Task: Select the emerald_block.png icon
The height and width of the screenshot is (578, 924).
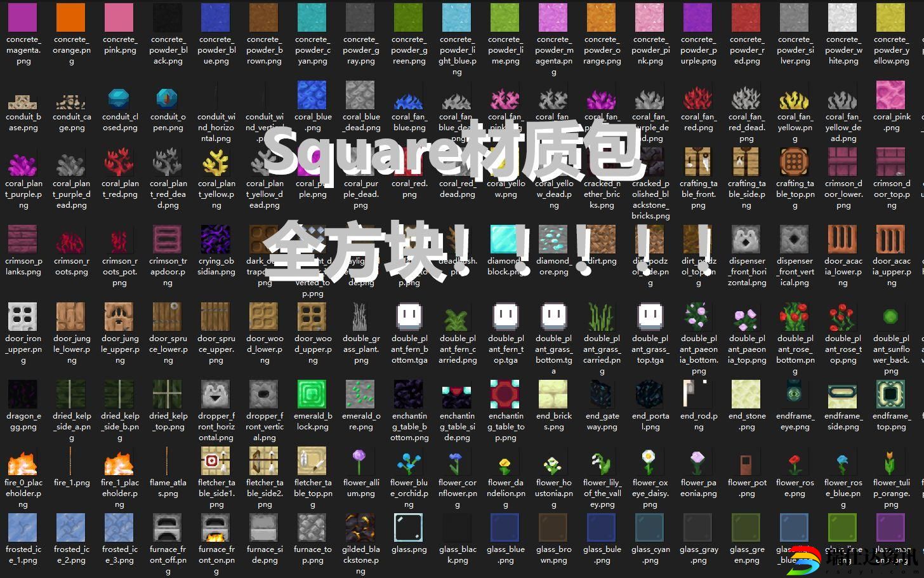Action: [x=312, y=394]
